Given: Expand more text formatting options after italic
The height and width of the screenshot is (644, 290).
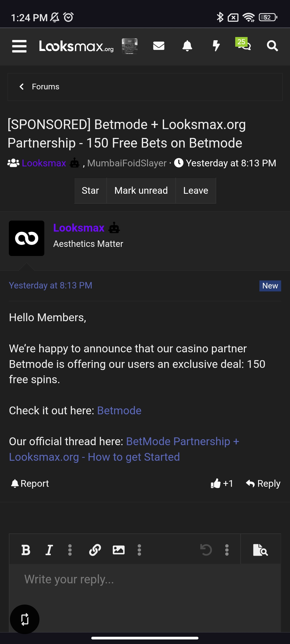Looking at the screenshot, I should [x=70, y=550].
